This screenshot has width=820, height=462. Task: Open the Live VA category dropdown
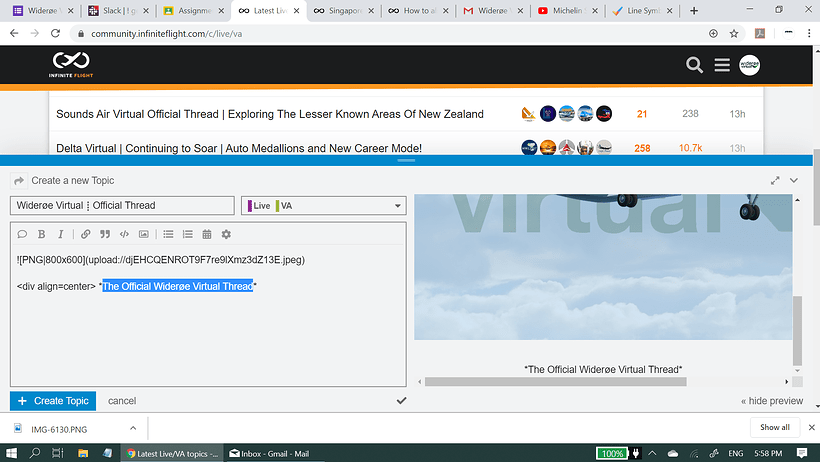tap(324, 206)
